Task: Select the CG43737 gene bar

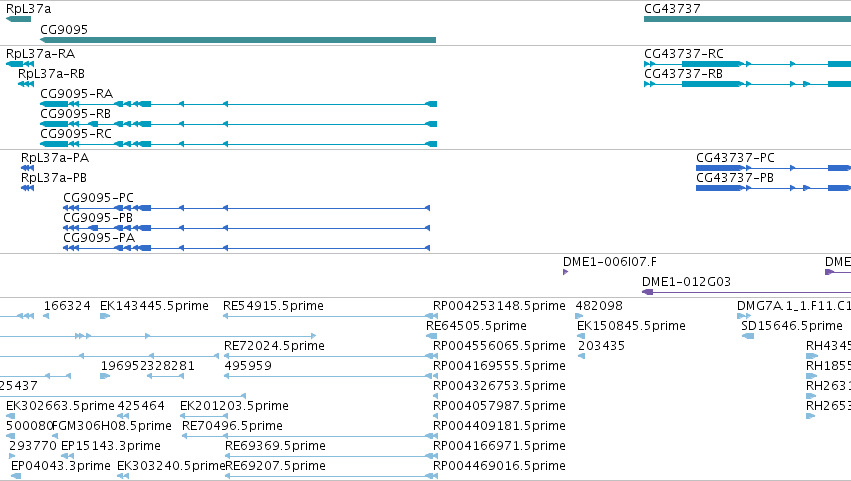Action: [x=747, y=19]
